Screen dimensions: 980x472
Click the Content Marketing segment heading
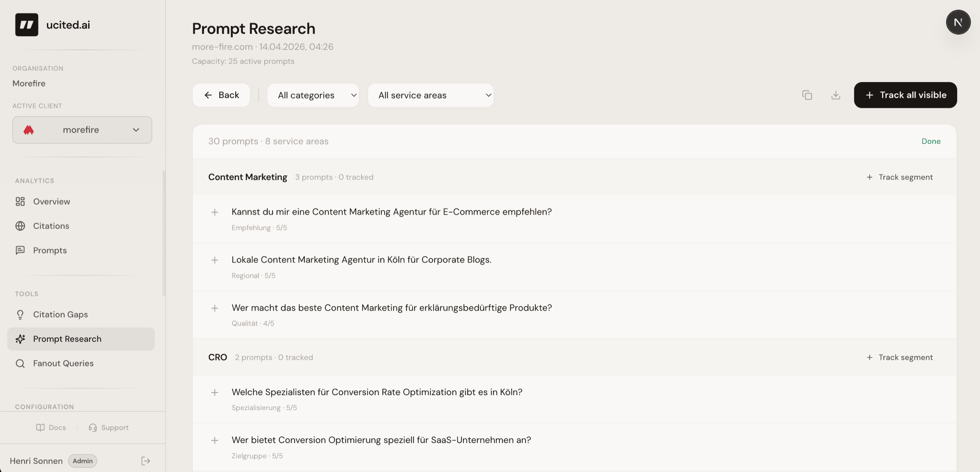click(x=248, y=177)
